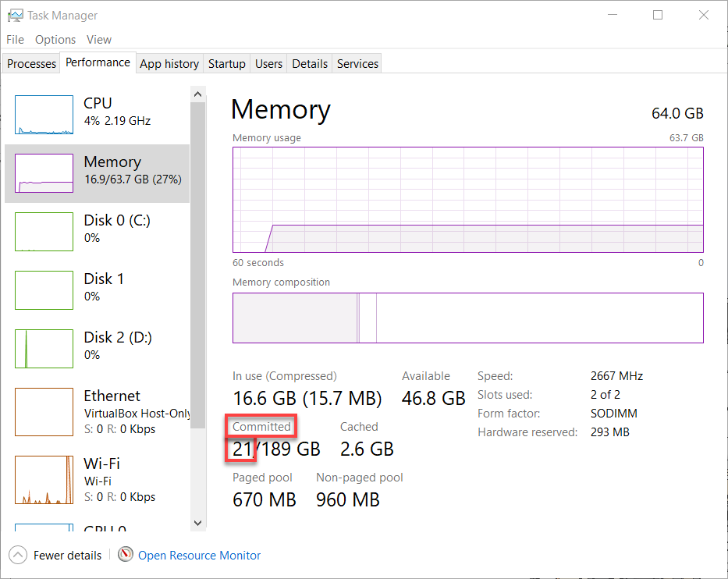
Task: Click the Open Resource Monitor link
Action: tap(199, 556)
